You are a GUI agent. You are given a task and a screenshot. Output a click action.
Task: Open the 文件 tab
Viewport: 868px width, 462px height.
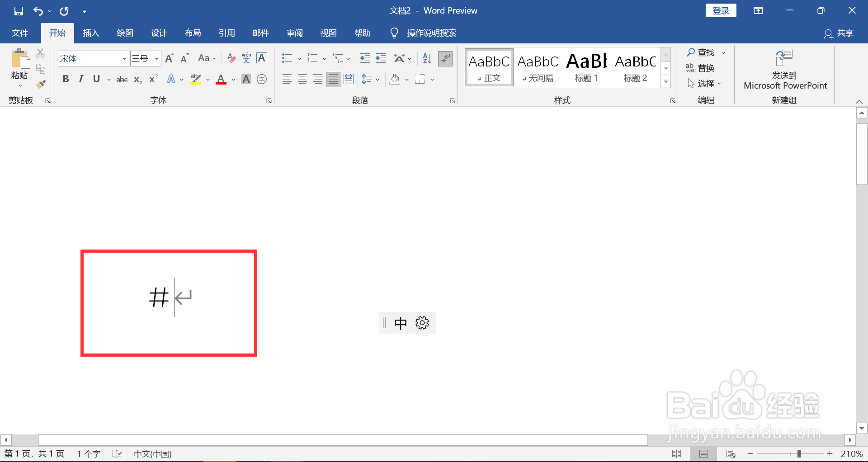(20, 33)
